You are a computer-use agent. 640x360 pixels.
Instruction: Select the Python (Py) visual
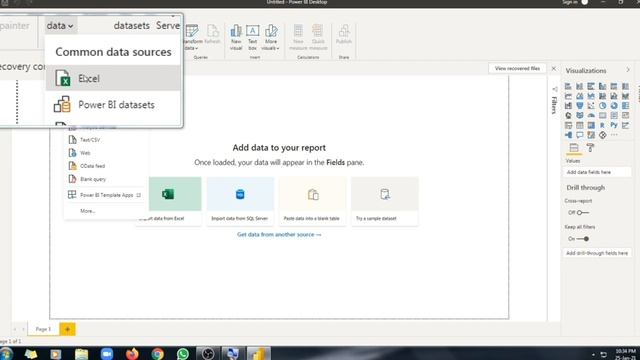[x=614, y=125]
